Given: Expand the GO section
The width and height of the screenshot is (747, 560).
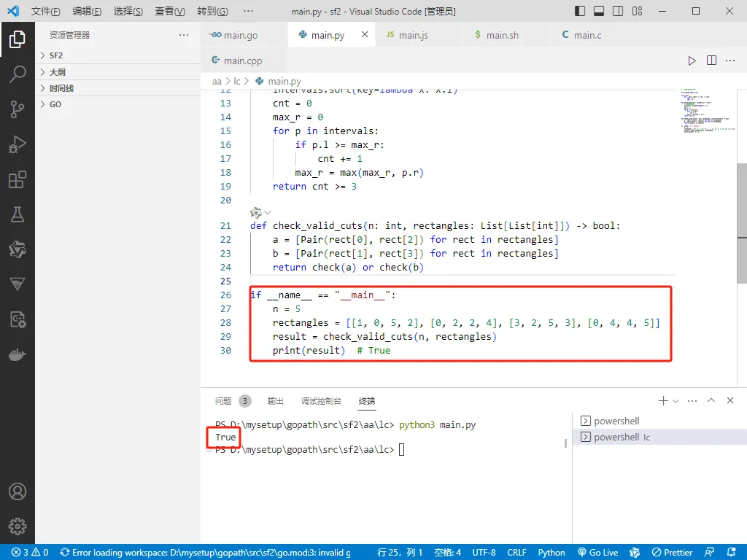Looking at the screenshot, I should (117, 104).
